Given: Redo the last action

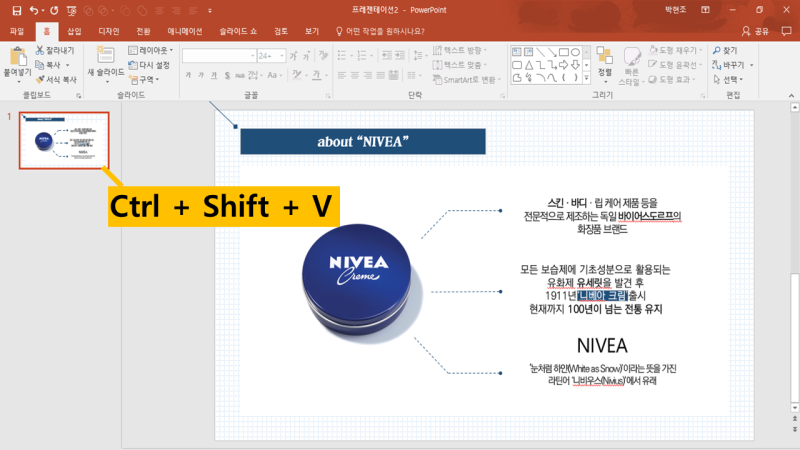Looking at the screenshot, I should (54, 10).
